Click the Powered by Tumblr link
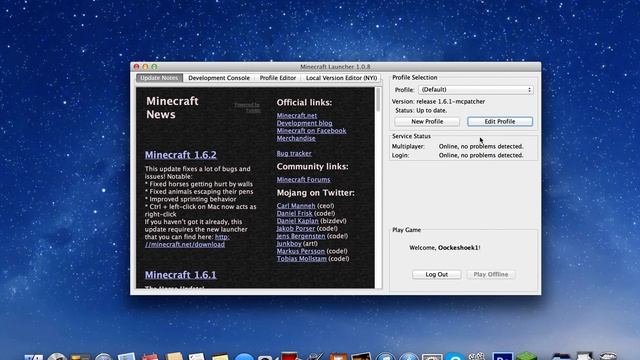Image resolution: width=640 pixels, height=360 pixels. (x=247, y=107)
